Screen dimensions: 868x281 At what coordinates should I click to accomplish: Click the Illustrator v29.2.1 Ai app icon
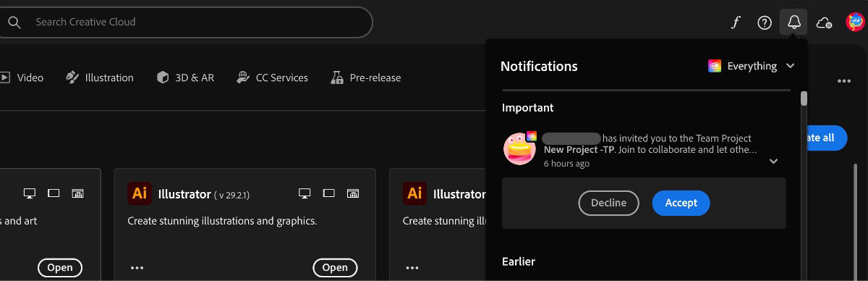140,193
